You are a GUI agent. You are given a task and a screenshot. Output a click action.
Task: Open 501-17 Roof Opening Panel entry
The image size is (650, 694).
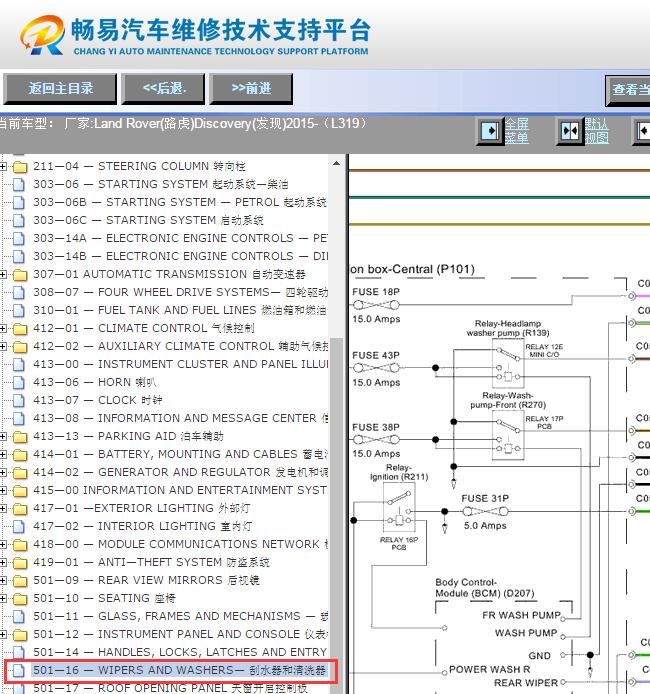pyautogui.click(x=170, y=688)
